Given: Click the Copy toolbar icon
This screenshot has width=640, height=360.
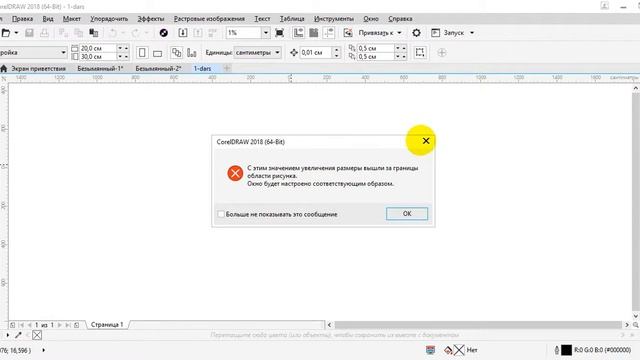Looking at the screenshot, I should pyautogui.click(x=78, y=33).
